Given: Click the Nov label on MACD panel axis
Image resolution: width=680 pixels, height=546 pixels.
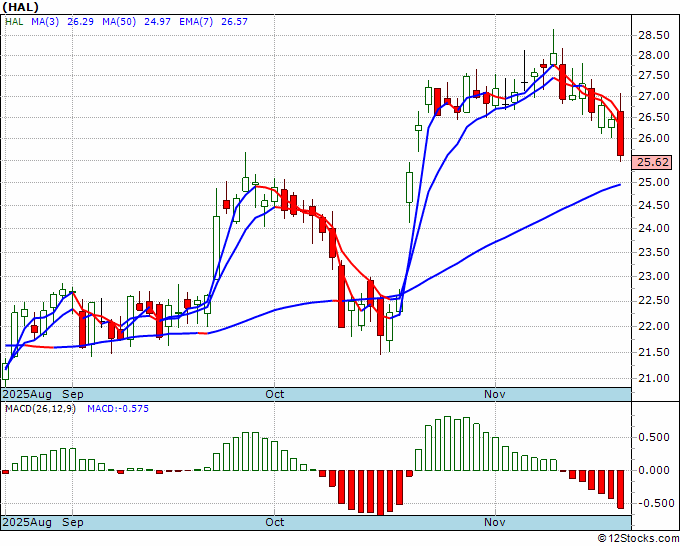Looking at the screenshot, I should (495, 522).
